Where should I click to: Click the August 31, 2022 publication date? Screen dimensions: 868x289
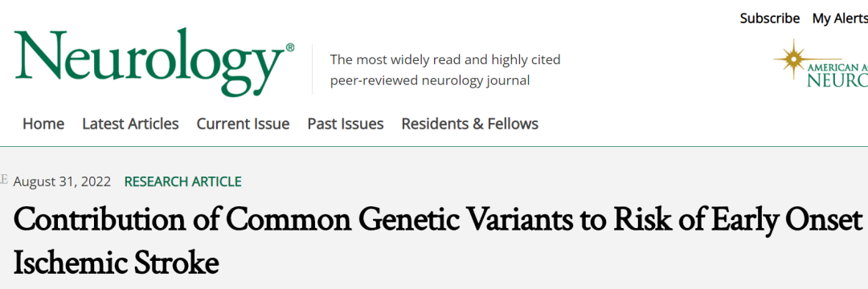pos(62,181)
